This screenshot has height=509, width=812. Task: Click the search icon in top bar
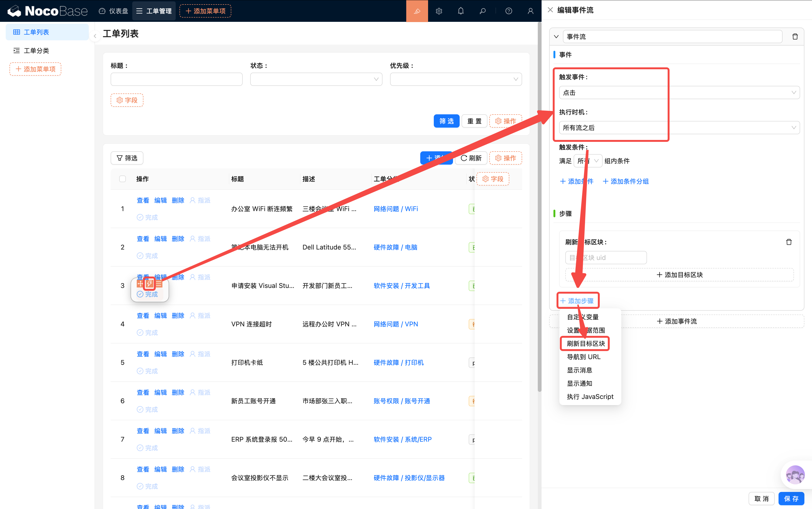(x=482, y=11)
